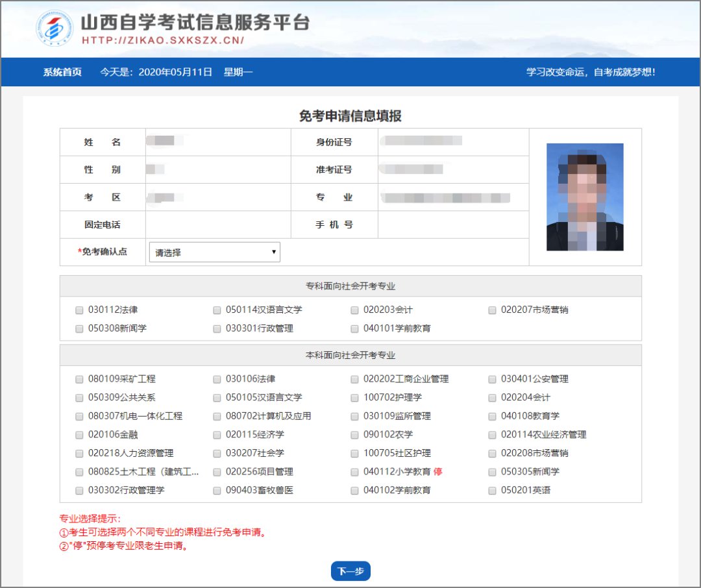Click the 下一步 button

click(350, 571)
